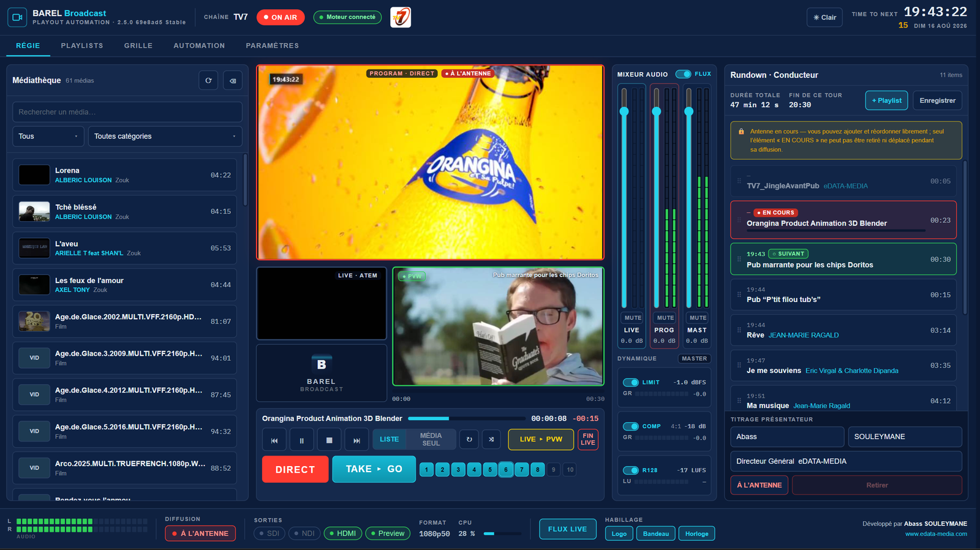Mute the MAST audio channel
Image resolution: width=980 pixels, height=550 pixels.
coord(698,318)
